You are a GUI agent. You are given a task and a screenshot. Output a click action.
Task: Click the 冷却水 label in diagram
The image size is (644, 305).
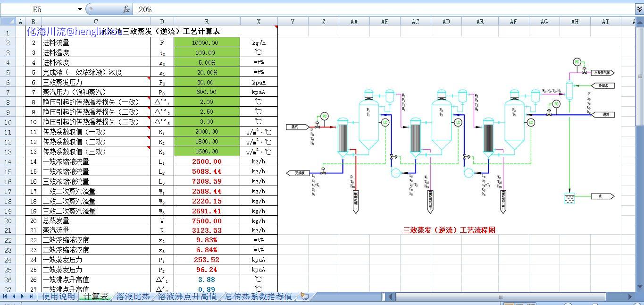[x=602, y=85]
